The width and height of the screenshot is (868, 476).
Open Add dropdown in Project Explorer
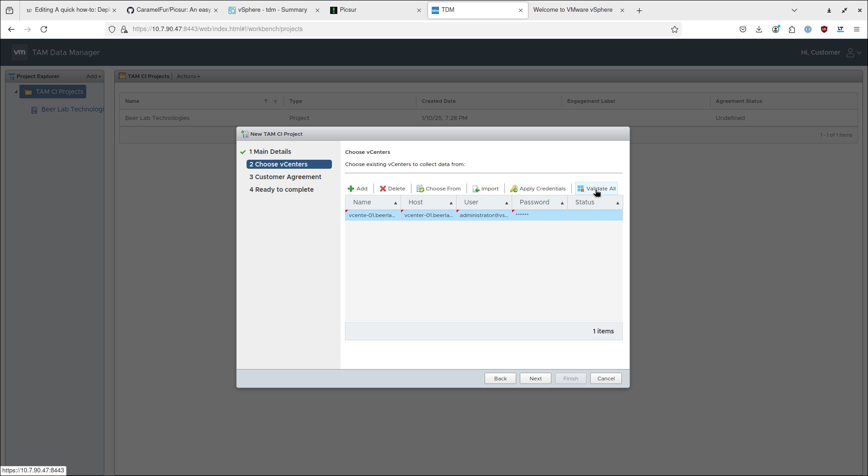click(x=93, y=76)
